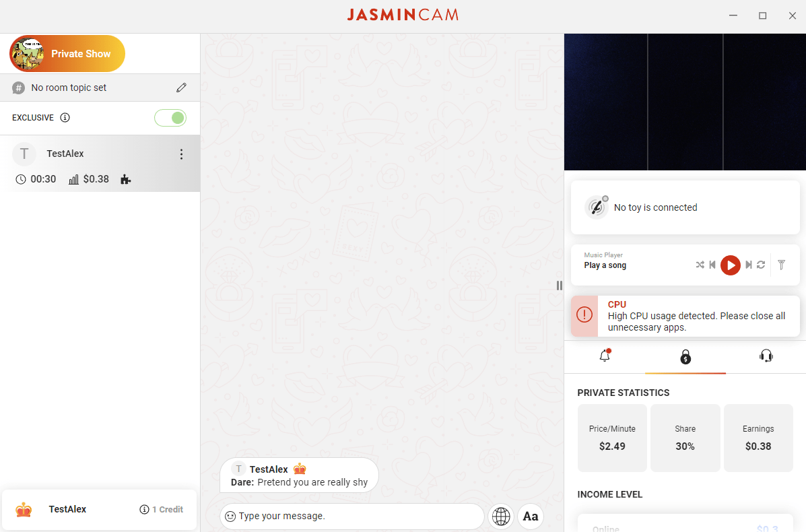Maximize the JasminCam window

(763, 15)
